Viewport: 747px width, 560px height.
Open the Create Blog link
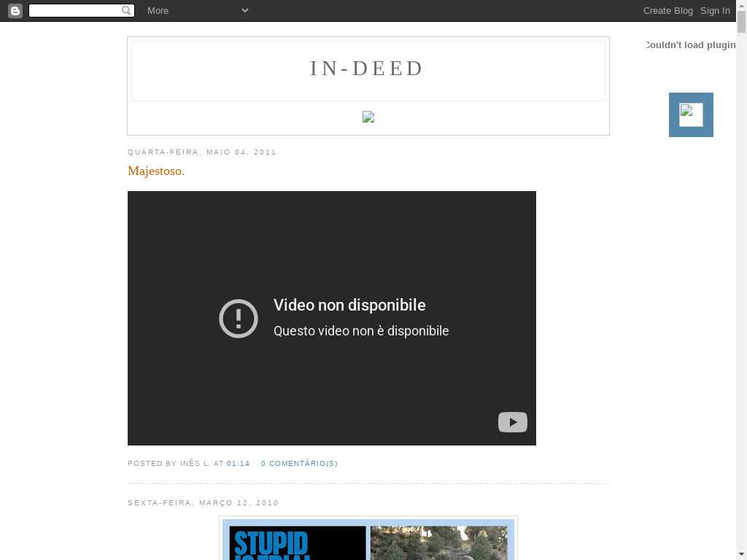tap(667, 10)
